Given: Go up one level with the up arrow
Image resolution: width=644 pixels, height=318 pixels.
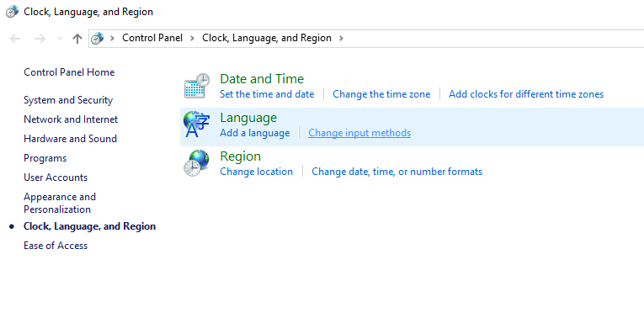Looking at the screenshot, I should pos(77,39).
